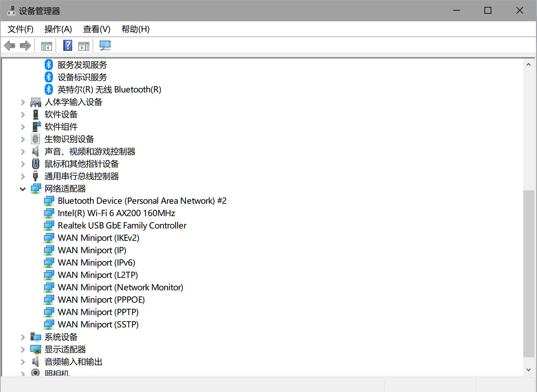
Task: Click the 声音、视频和游戏控制器 speaker icon
Action: click(x=35, y=151)
